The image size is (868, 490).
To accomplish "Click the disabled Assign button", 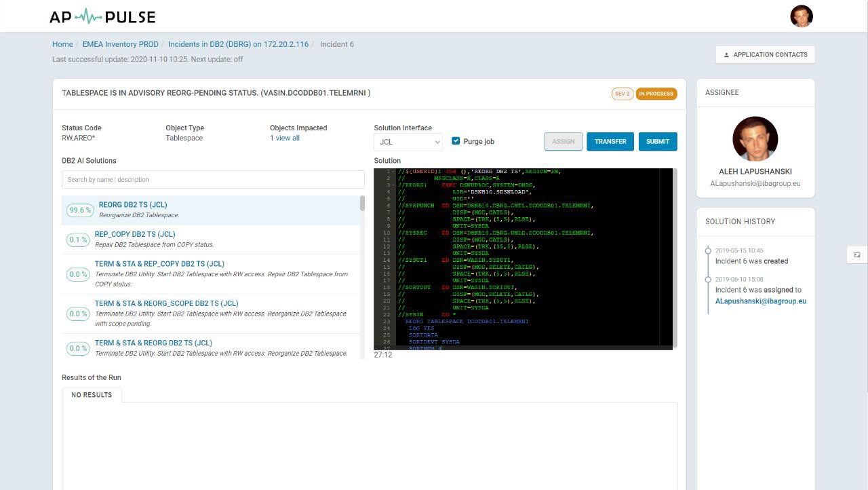I will (563, 141).
